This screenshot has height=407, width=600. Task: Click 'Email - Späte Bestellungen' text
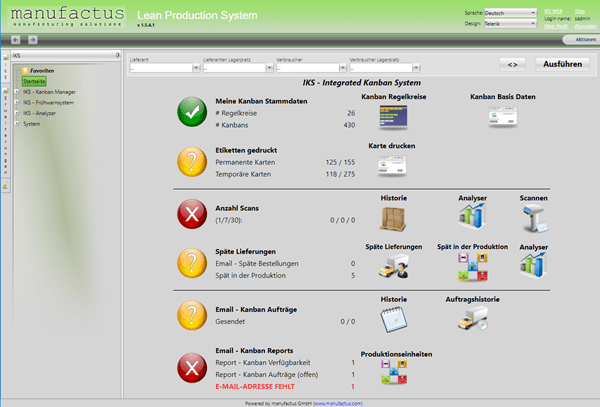click(x=257, y=264)
